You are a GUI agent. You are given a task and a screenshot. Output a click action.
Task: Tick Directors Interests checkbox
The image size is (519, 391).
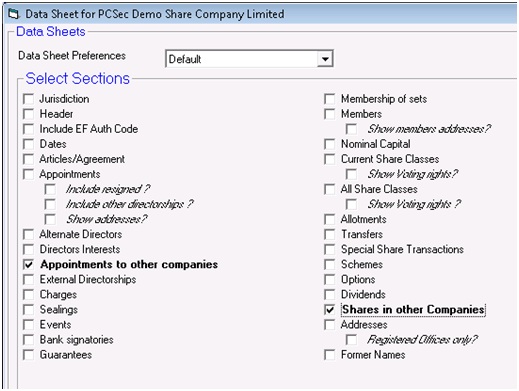[29, 249]
